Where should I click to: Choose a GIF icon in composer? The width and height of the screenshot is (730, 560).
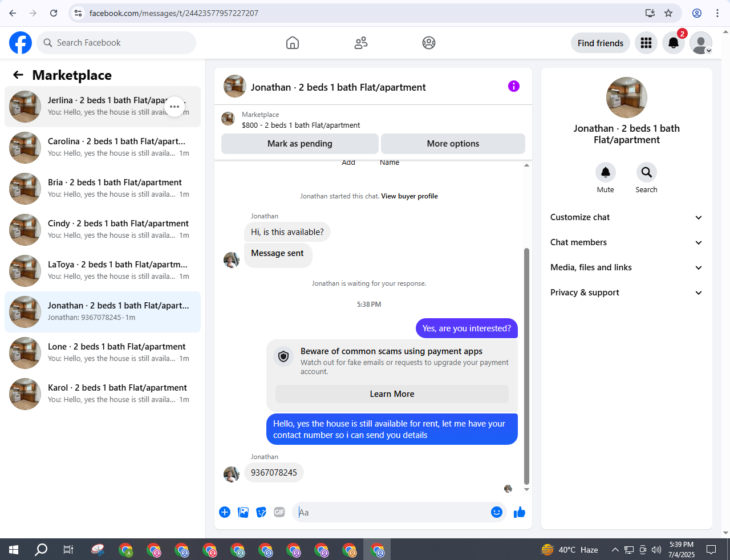279,512
